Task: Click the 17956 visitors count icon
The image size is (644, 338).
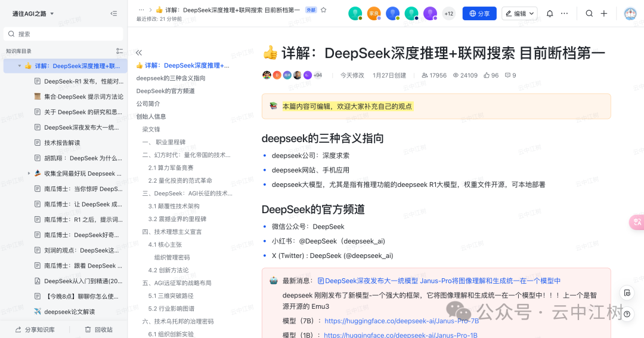Action: [425, 75]
